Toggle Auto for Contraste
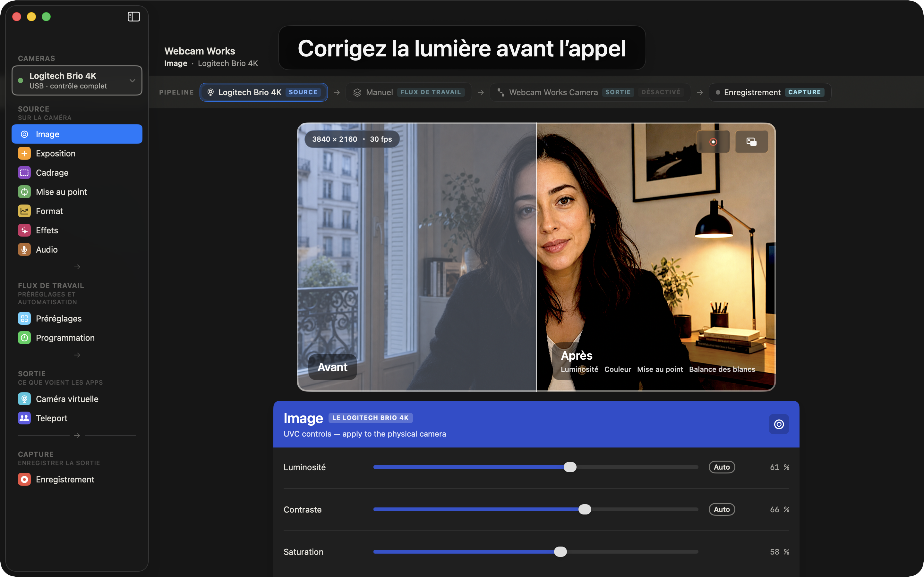 point(722,509)
